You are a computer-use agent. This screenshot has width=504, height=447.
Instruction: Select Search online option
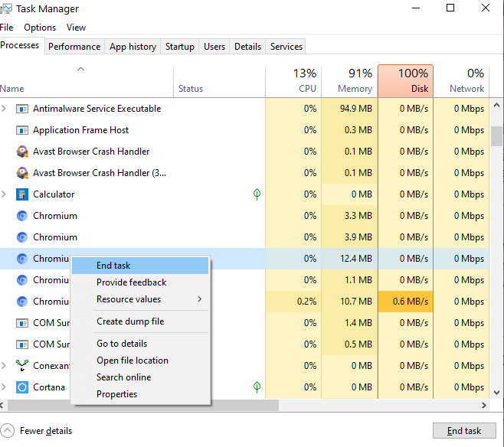tap(140, 377)
